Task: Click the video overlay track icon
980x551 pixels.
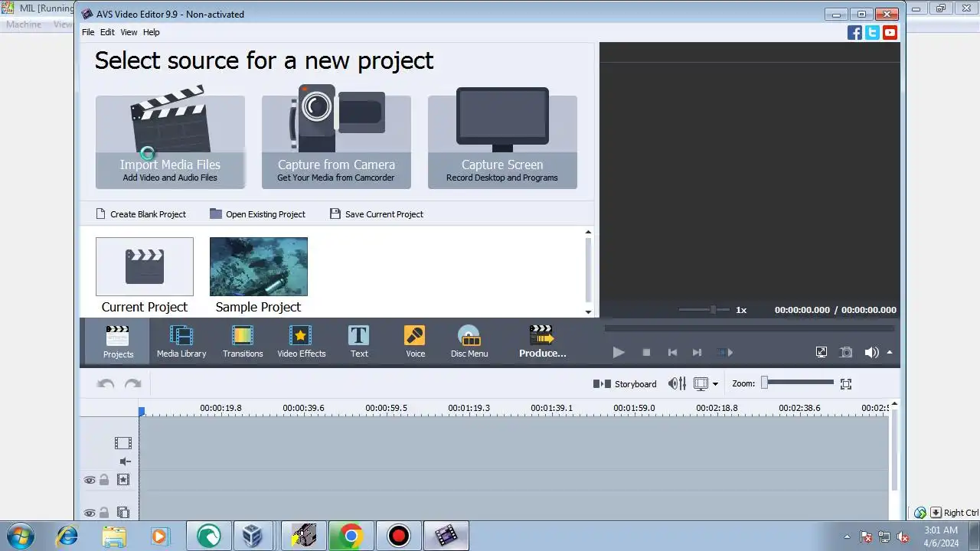Action: point(123,513)
